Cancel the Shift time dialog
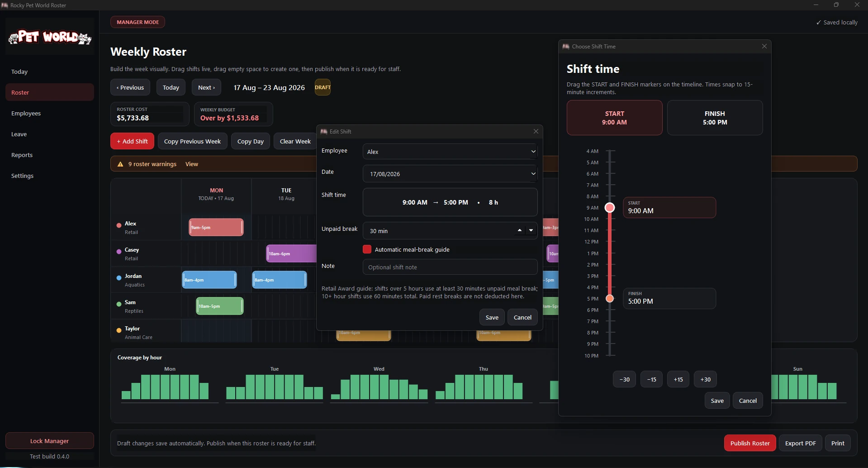Image resolution: width=868 pixels, height=468 pixels. click(748, 401)
